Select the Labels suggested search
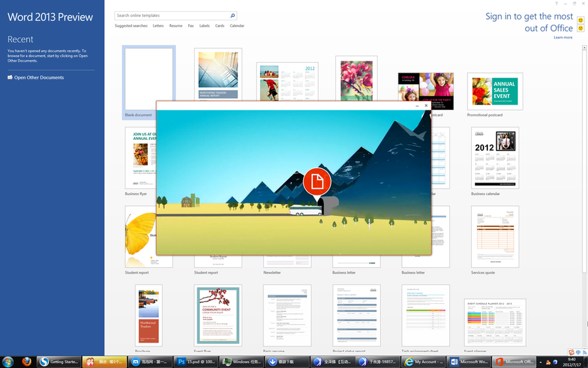 coord(205,26)
